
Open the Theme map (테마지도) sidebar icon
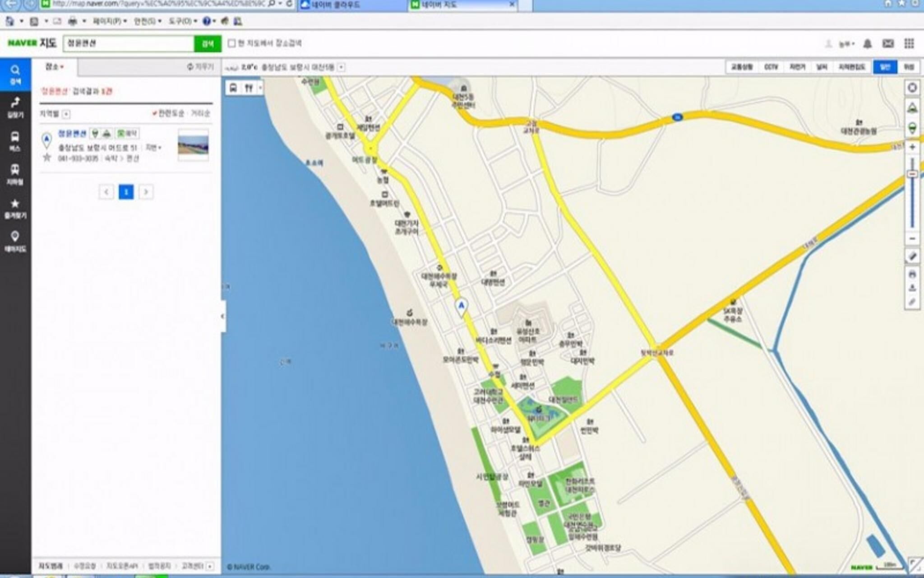15,242
